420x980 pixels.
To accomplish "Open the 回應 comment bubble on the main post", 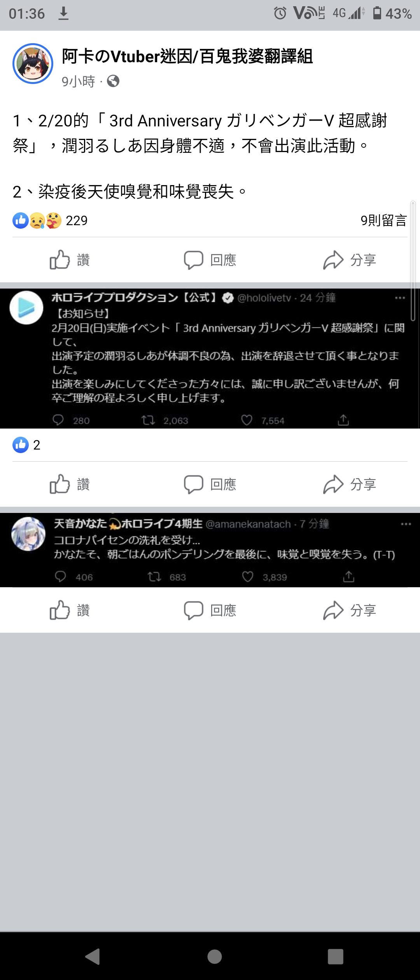I will coord(210,260).
